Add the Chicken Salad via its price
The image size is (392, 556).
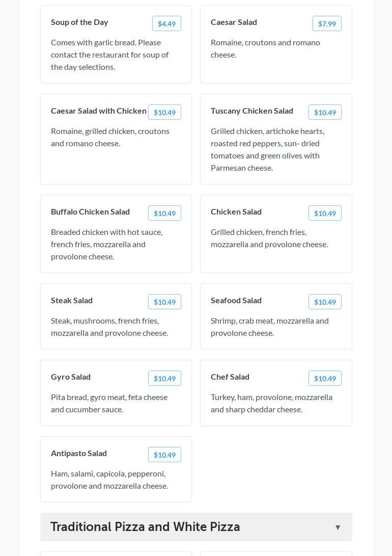(x=325, y=213)
